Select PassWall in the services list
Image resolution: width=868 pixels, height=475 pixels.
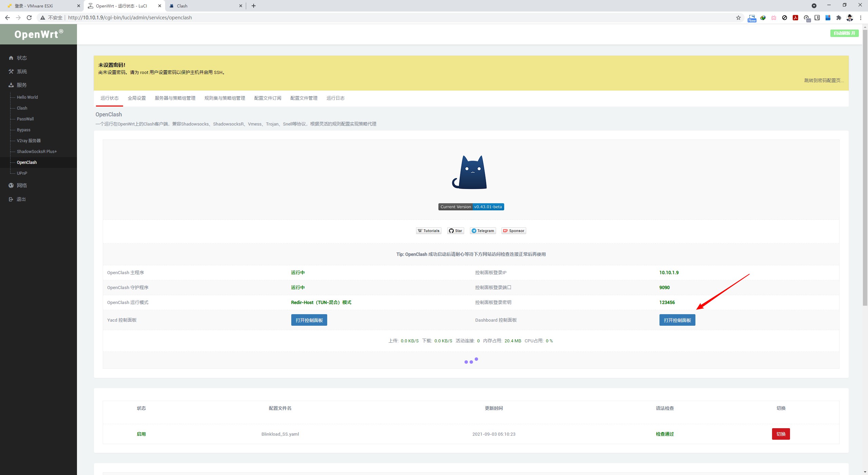[25, 119]
